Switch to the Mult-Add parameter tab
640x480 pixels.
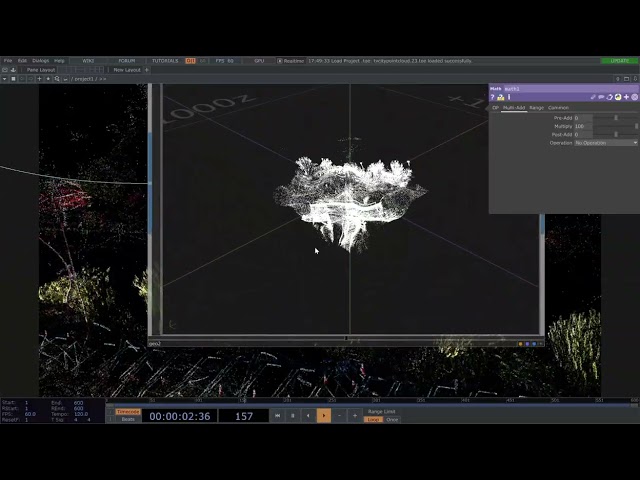(514, 108)
